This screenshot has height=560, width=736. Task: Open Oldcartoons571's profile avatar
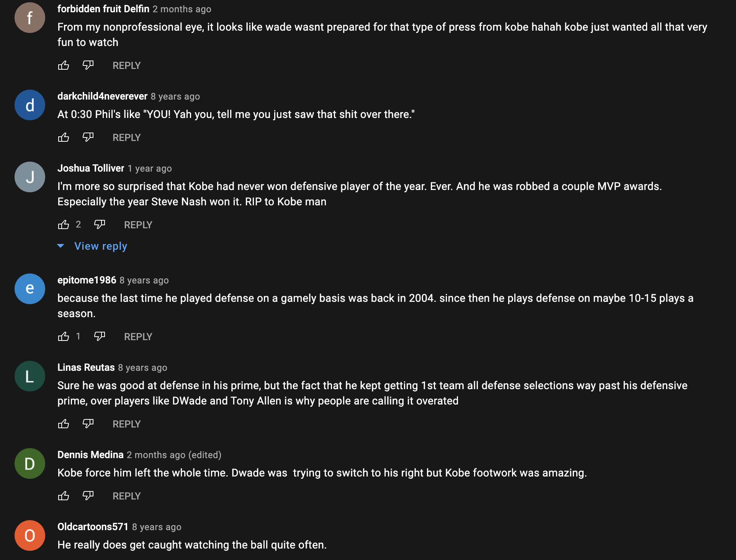click(30, 535)
